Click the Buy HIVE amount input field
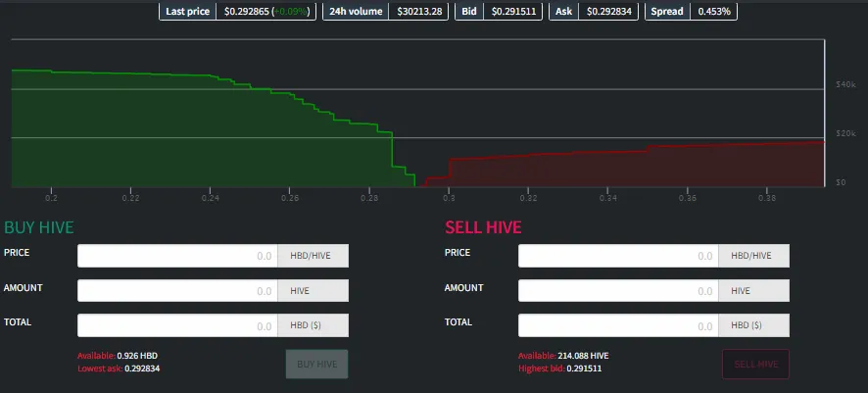 [x=177, y=291]
